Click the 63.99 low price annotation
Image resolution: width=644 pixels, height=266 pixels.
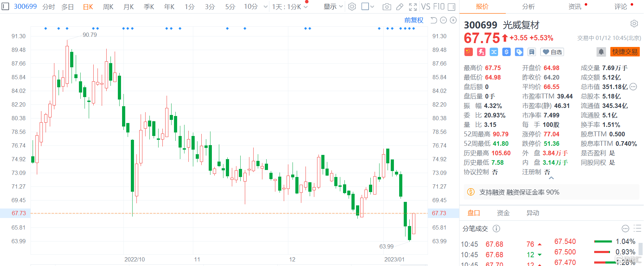[386, 246]
